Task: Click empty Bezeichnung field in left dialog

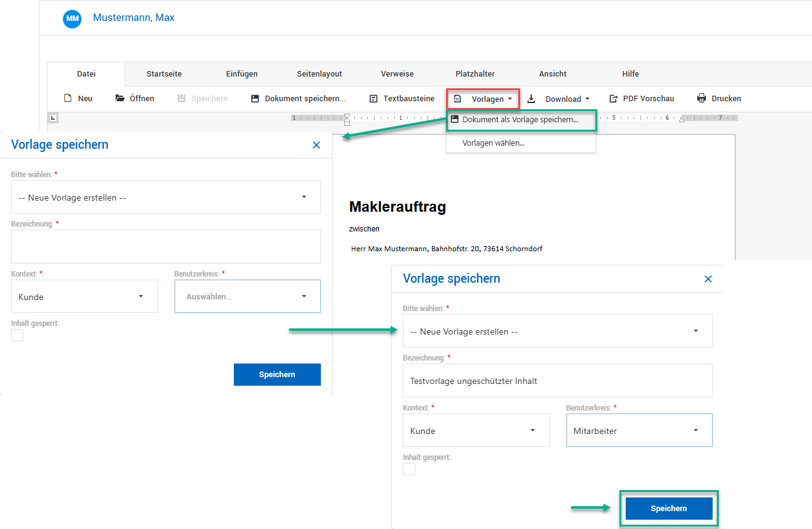Action: pyautogui.click(x=166, y=247)
